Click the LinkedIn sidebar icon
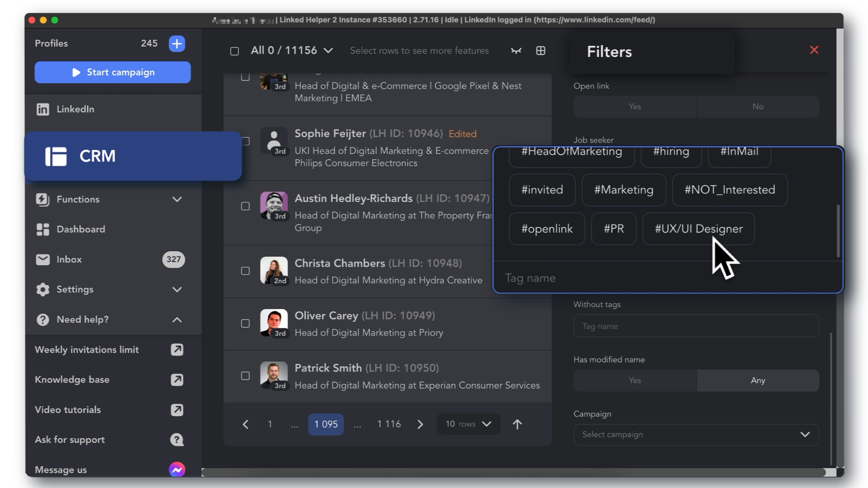 pyautogui.click(x=42, y=109)
